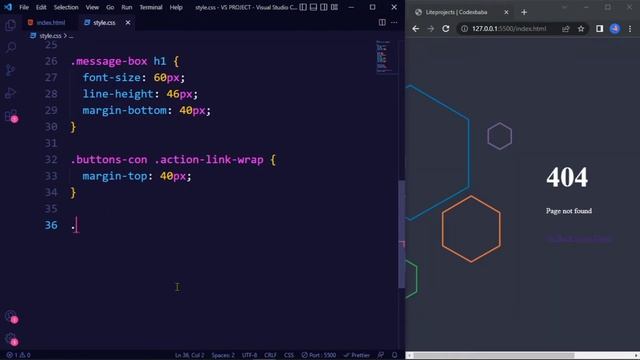Click the browser horizontal scrollbar

pos(493,356)
